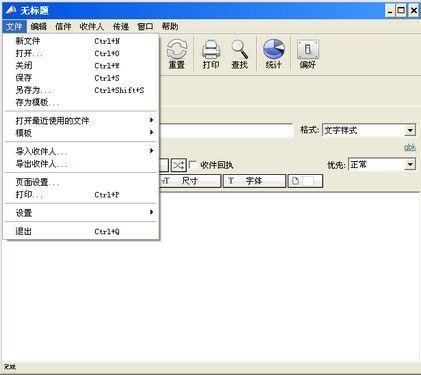
Task: Click the abk link at right
Action: point(410,147)
